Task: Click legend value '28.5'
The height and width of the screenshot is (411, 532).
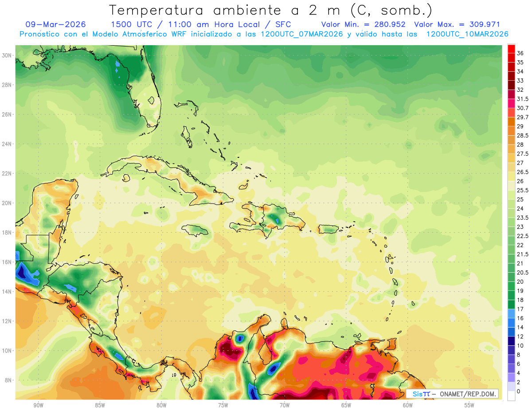Action: click(523, 136)
